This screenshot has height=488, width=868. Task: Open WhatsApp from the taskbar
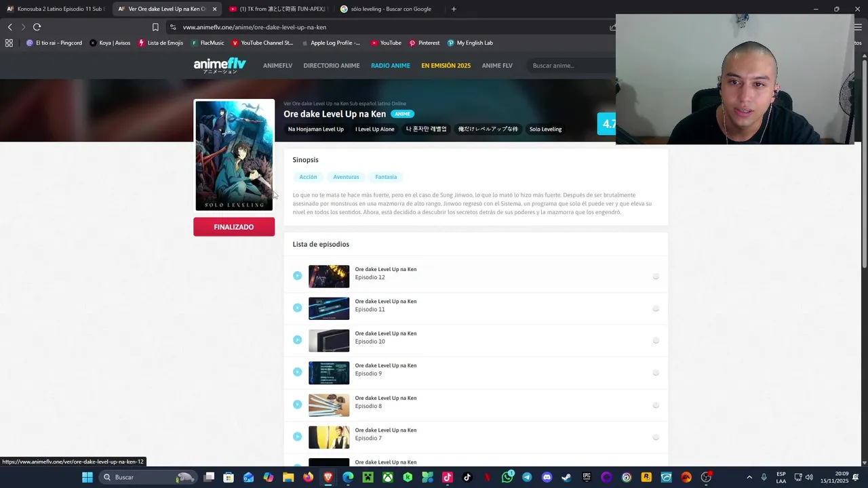[508, 477]
